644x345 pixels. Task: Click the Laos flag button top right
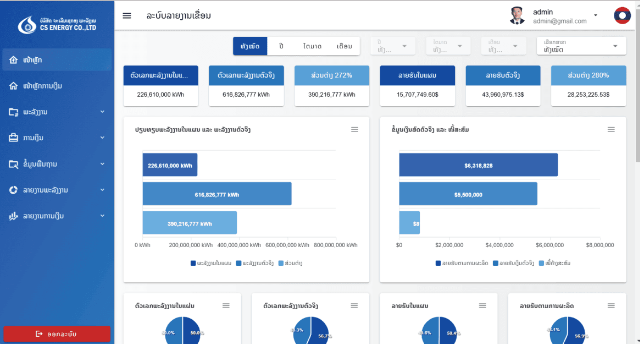click(x=622, y=15)
